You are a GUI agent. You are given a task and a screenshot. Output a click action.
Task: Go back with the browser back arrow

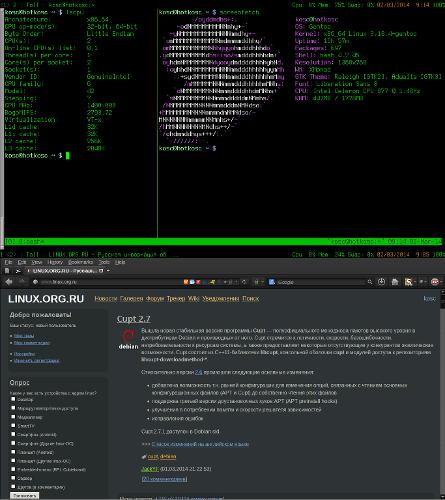pos(9,282)
